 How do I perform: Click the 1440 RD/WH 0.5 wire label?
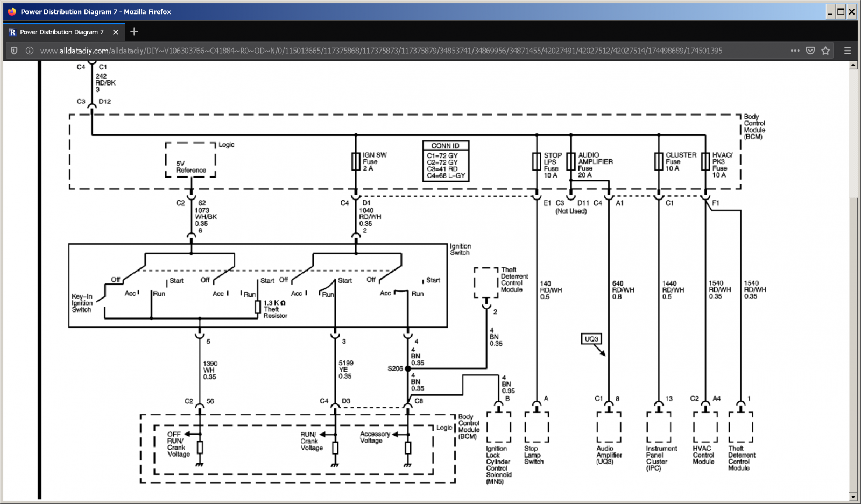pos(673,290)
